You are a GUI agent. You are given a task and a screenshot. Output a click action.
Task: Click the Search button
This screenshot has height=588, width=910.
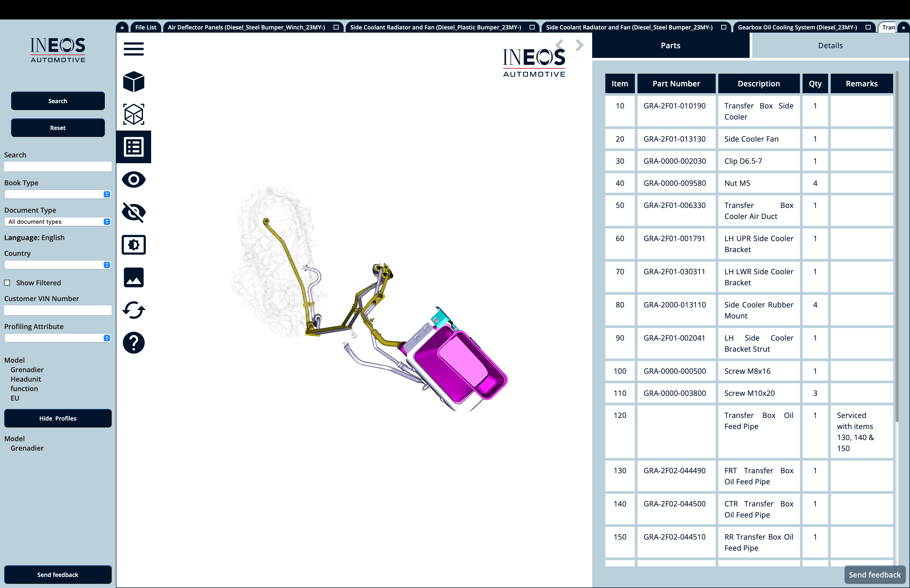(58, 101)
